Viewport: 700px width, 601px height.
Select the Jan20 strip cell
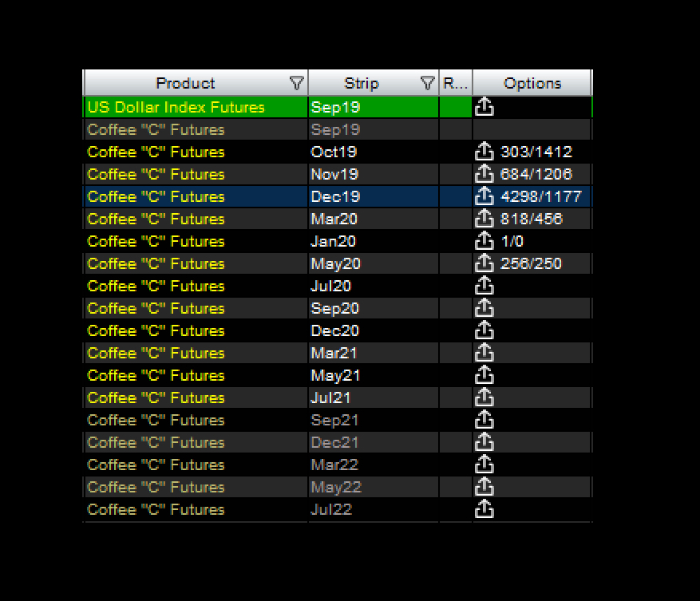coord(374,241)
